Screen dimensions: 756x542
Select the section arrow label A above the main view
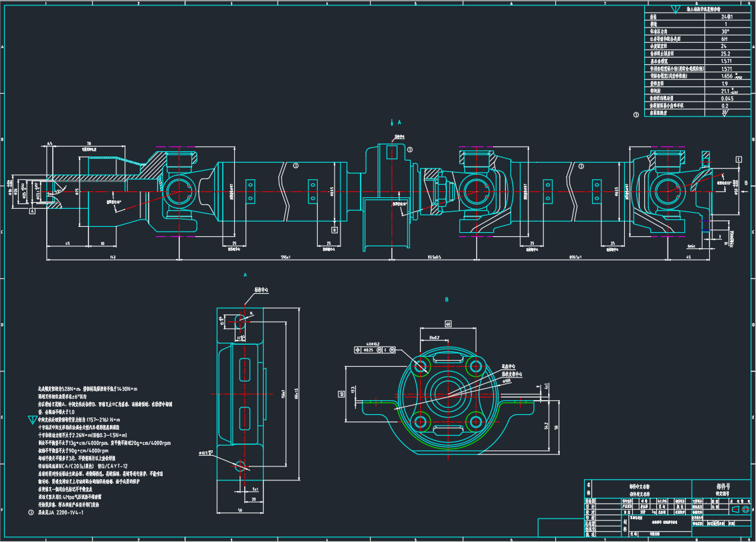(399, 122)
